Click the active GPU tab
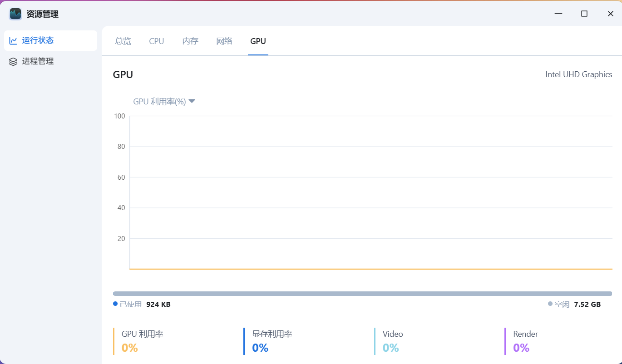This screenshot has width=622, height=364. pos(258,41)
